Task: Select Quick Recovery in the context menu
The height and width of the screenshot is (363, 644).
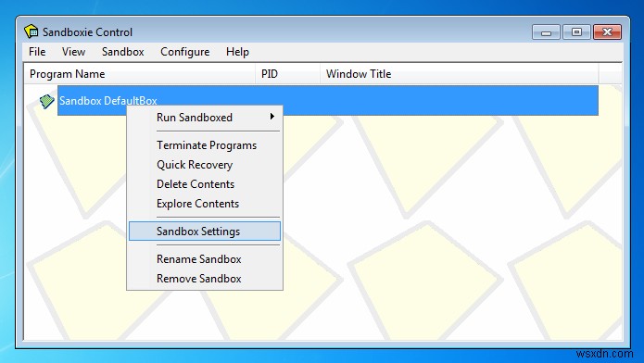Action: (205, 165)
